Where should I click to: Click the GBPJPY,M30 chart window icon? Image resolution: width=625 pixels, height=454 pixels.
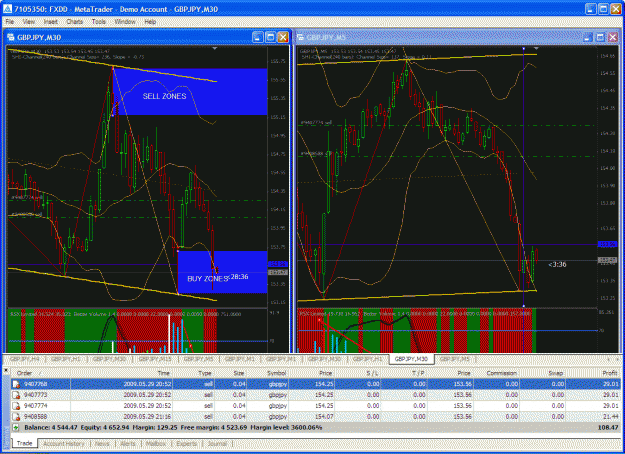11,37
